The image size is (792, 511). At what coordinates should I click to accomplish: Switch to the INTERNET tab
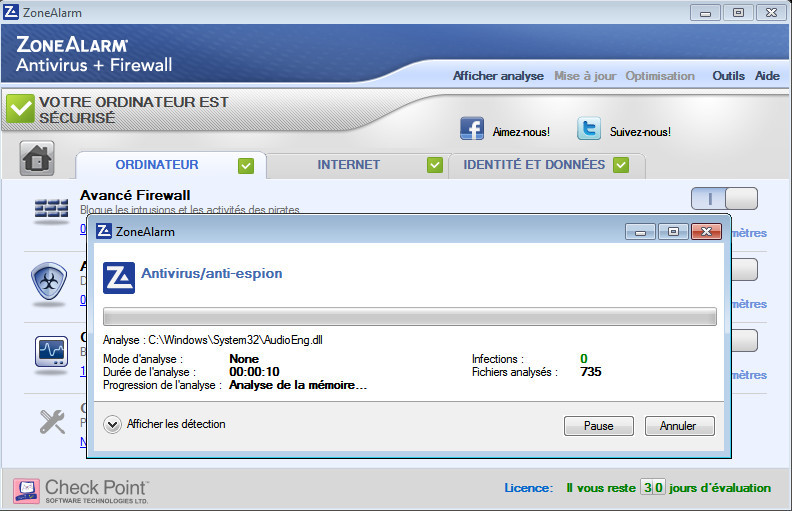tap(357, 165)
